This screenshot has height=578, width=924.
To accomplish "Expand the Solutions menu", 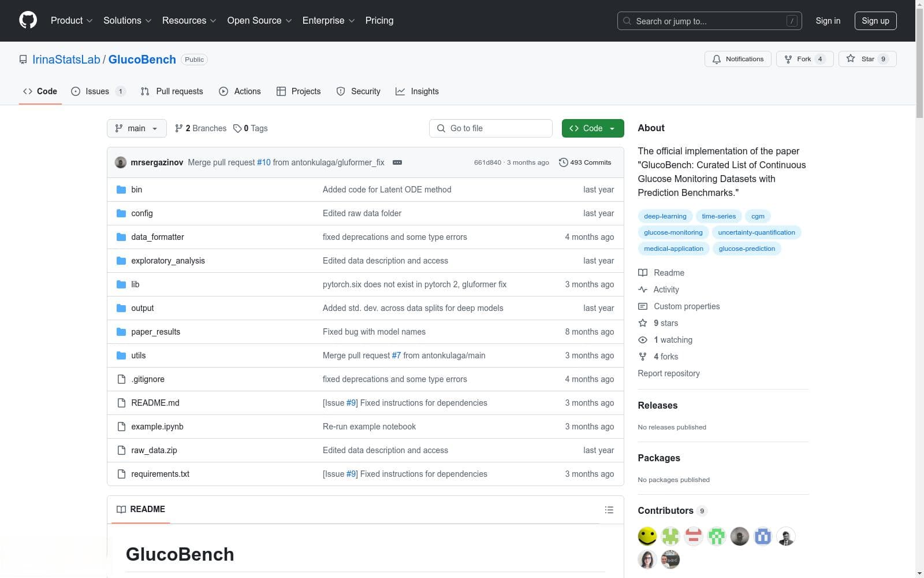I will (127, 20).
